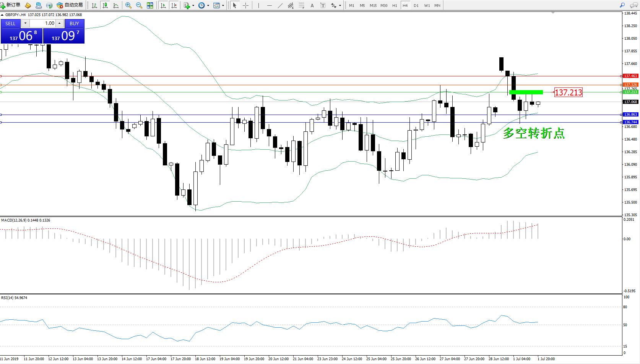Expand the indicators list dropdown arrow
This screenshot has width=640, height=364.
193,6
